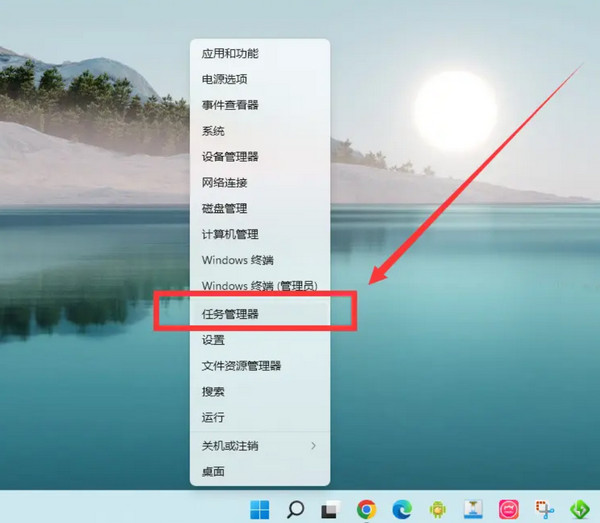Launch Windows 终端 (管理员) entry
Screen dimensions: 600x523
coord(260,286)
